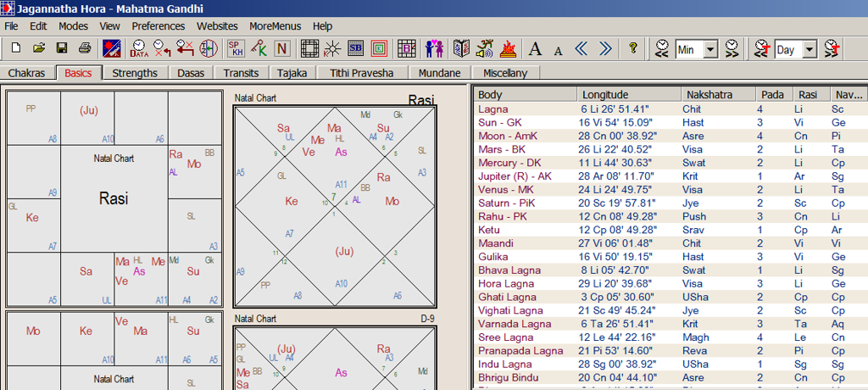Step time backward with clock << icon
Viewport: 868px width, 390px height.
point(661,49)
